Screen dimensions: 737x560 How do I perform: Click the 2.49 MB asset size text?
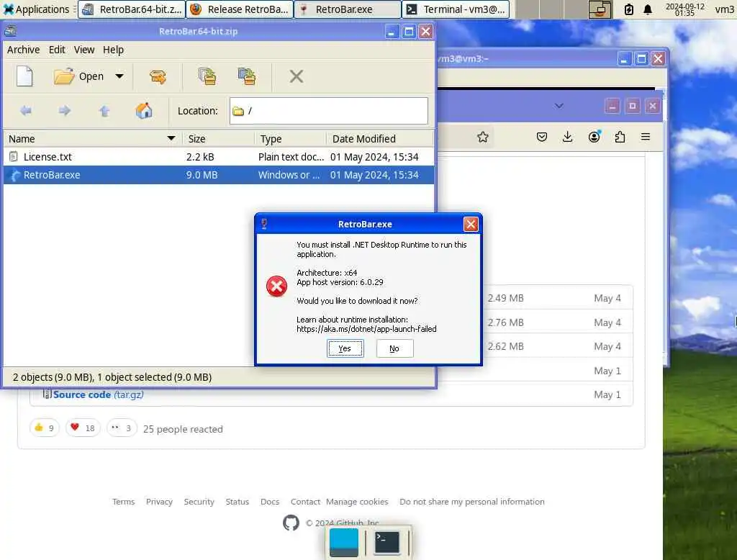(x=505, y=298)
